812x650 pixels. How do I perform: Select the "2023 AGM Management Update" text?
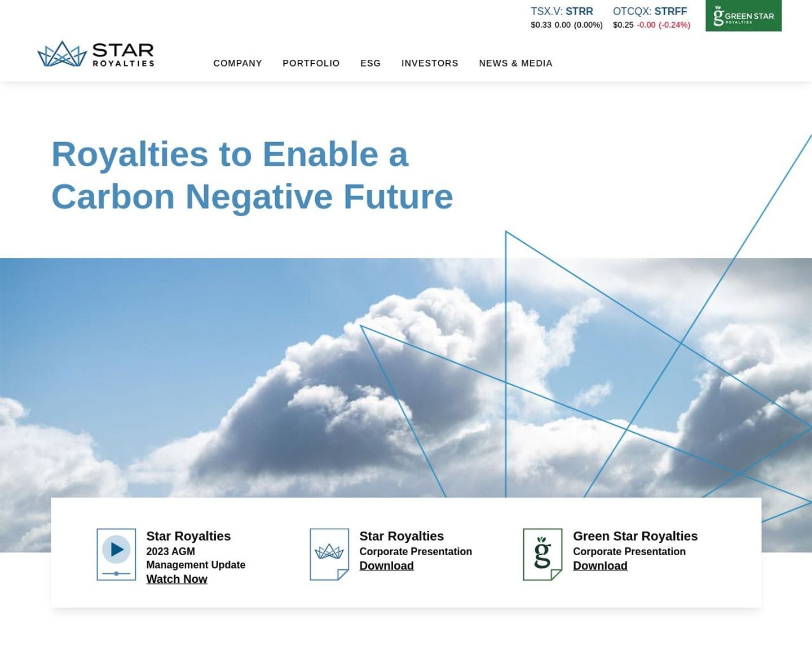pyautogui.click(x=195, y=558)
